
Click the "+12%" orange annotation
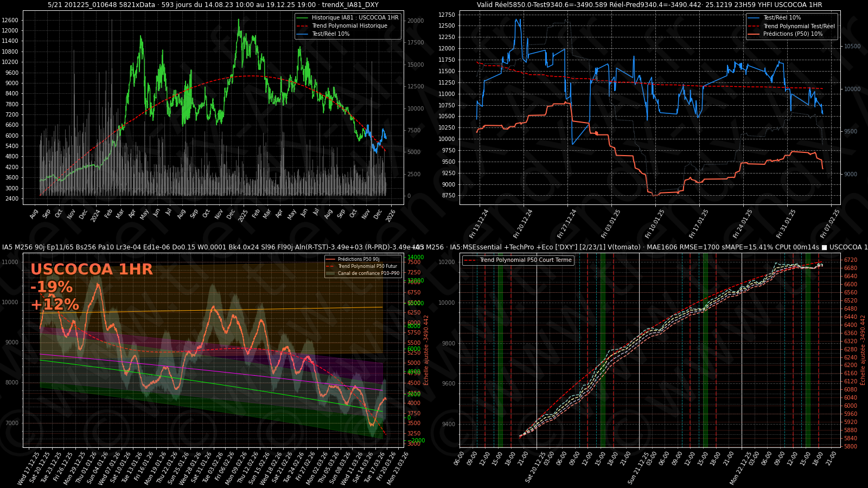tap(55, 304)
